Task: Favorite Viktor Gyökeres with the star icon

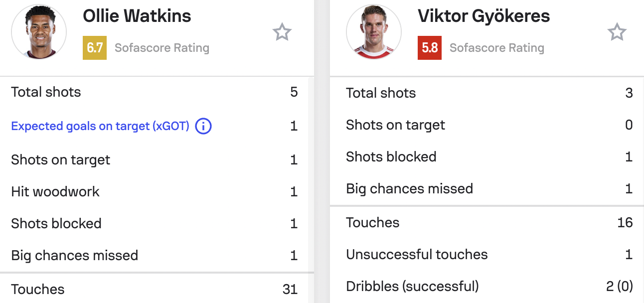Action: (x=617, y=32)
